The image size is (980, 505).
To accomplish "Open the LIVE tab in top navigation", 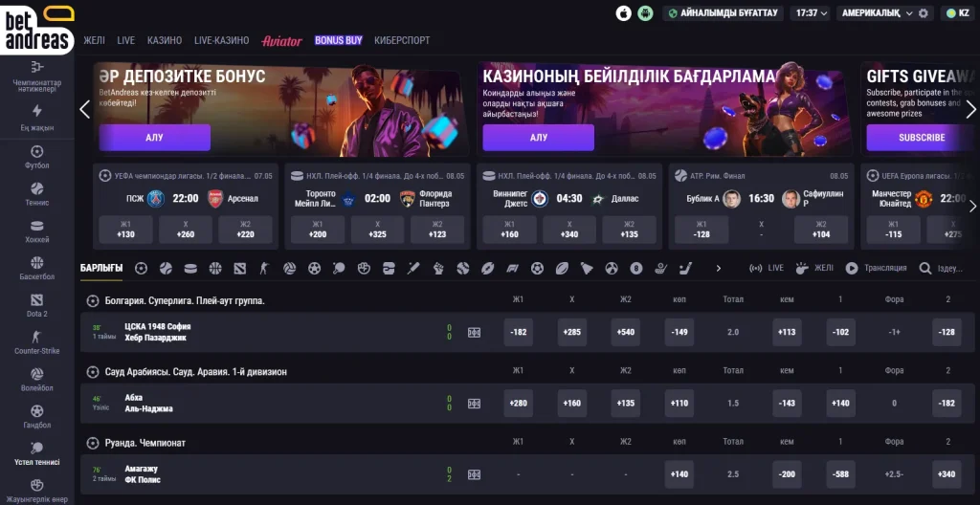I will [126, 40].
